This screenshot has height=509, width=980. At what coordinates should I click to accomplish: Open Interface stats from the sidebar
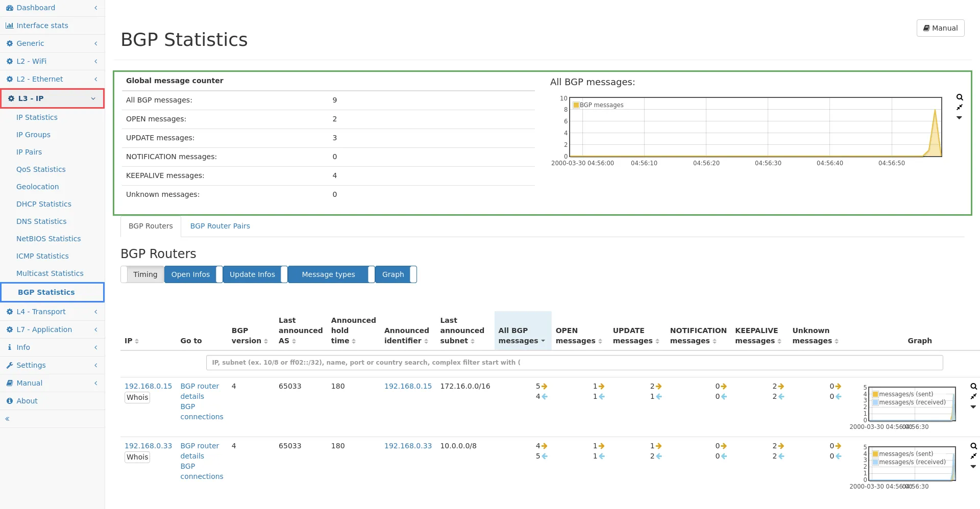click(42, 26)
